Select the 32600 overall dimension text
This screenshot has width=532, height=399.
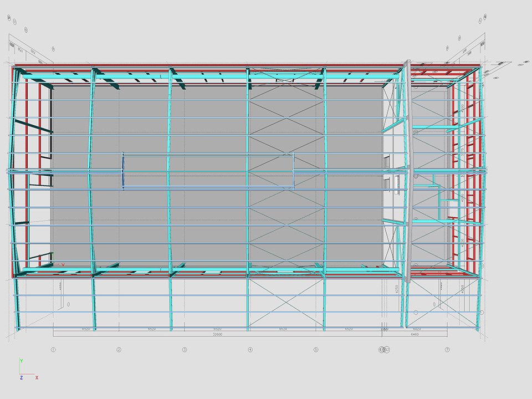coord(217,335)
